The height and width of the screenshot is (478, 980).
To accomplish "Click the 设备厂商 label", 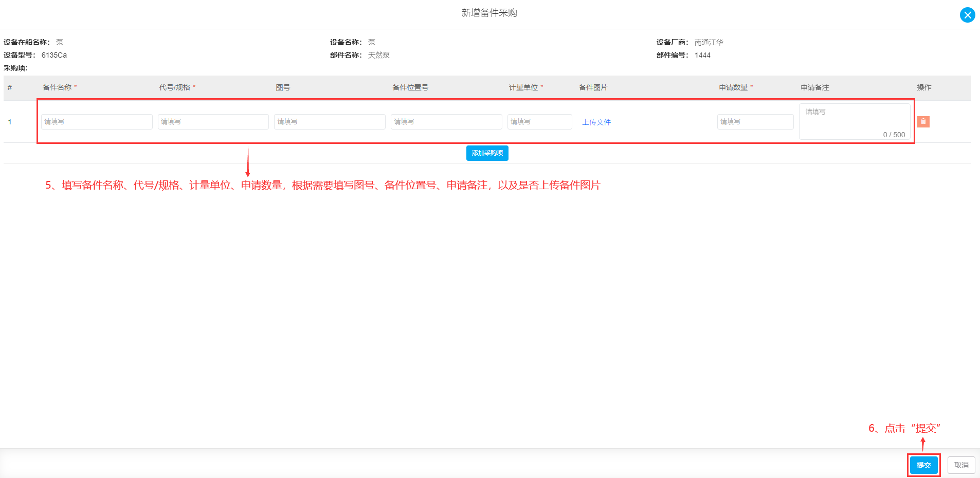I will (x=672, y=42).
